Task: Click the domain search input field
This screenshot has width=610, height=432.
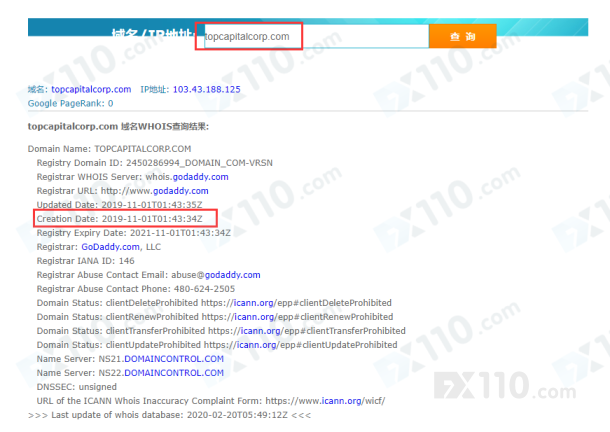Action: [312, 37]
